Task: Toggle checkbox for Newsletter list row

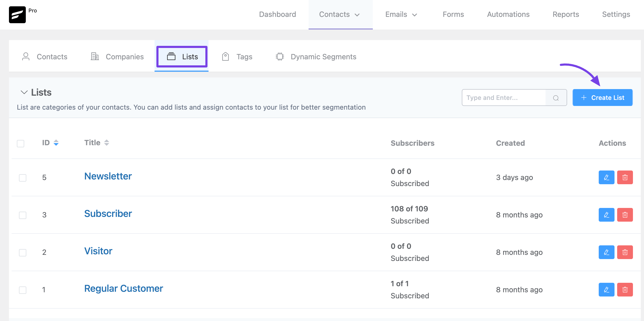Action: 23,177
